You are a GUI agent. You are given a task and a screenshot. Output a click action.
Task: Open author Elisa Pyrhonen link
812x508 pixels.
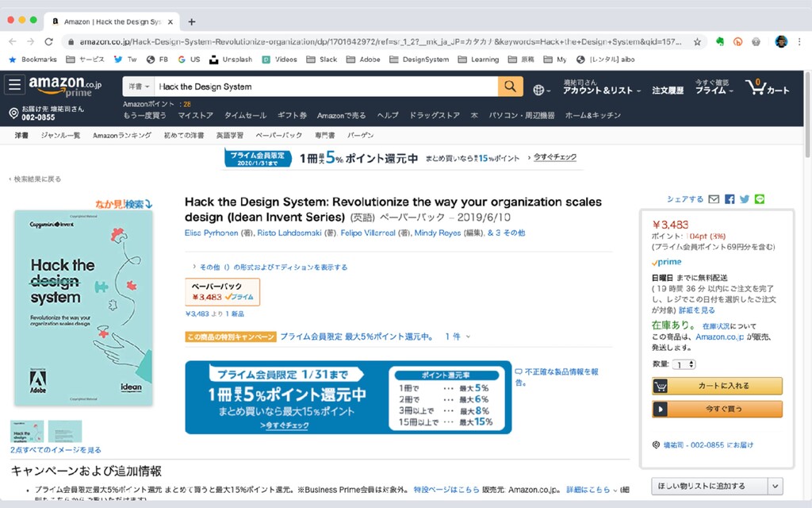coord(211,233)
